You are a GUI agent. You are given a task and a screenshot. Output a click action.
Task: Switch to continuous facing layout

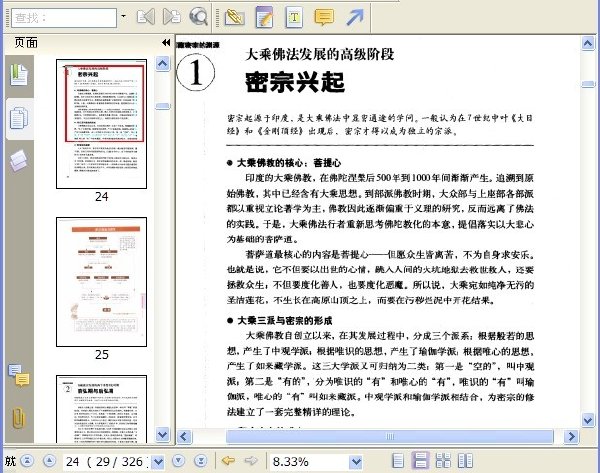[443, 461]
